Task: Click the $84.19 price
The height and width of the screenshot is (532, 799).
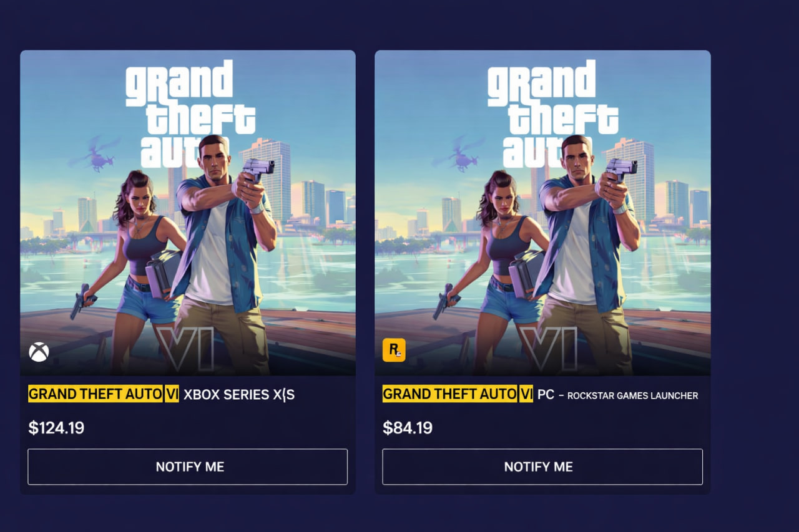Action: (x=408, y=428)
